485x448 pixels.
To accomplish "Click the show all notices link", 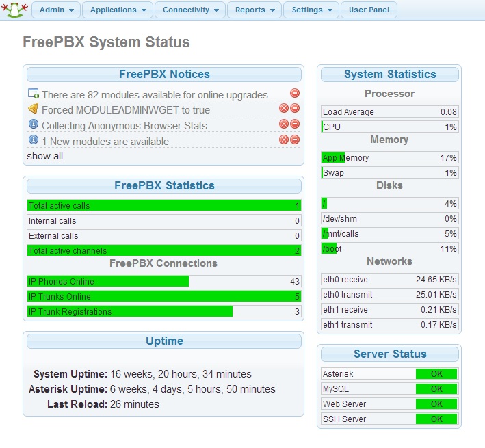I will (x=45, y=156).
